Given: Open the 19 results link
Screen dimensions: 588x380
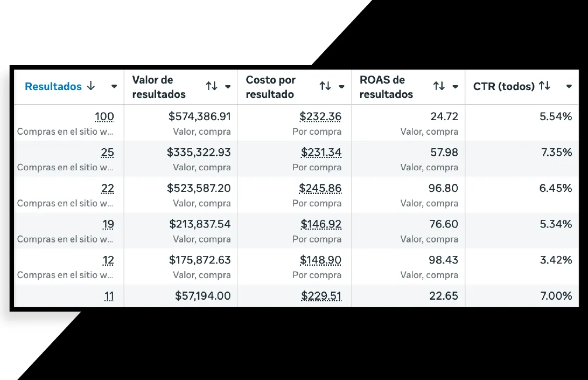Looking at the screenshot, I should pos(108,224).
